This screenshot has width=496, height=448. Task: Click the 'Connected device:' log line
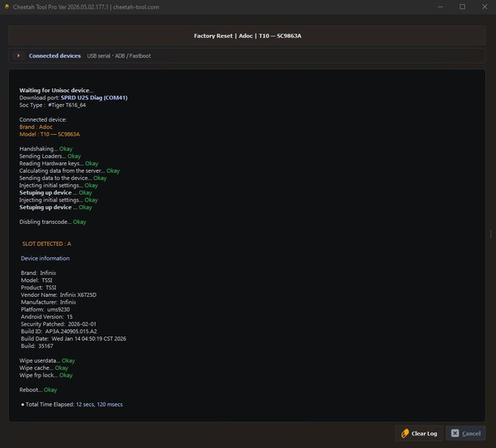click(43, 119)
